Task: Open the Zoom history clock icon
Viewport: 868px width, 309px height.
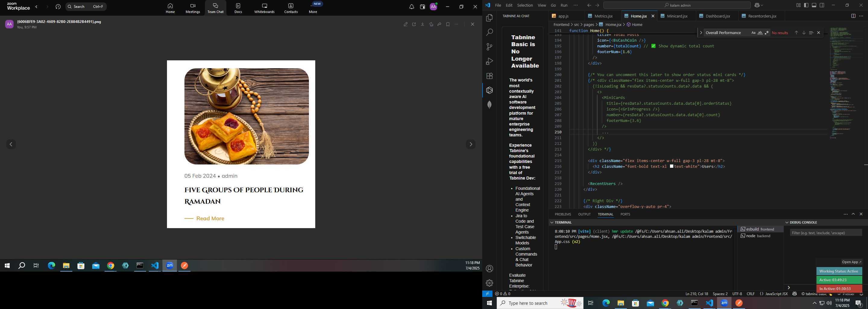Action: 58,7
